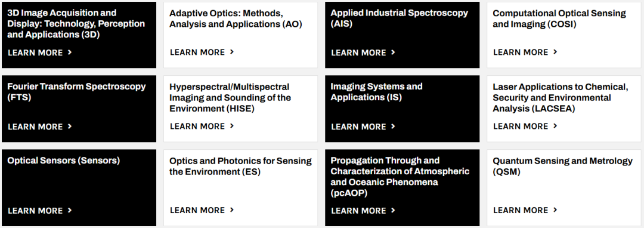Click the chevron arrow in the Applied Industrial Spectroscopy card
The height and width of the screenshot is (228, 644).
click(393, 52)
